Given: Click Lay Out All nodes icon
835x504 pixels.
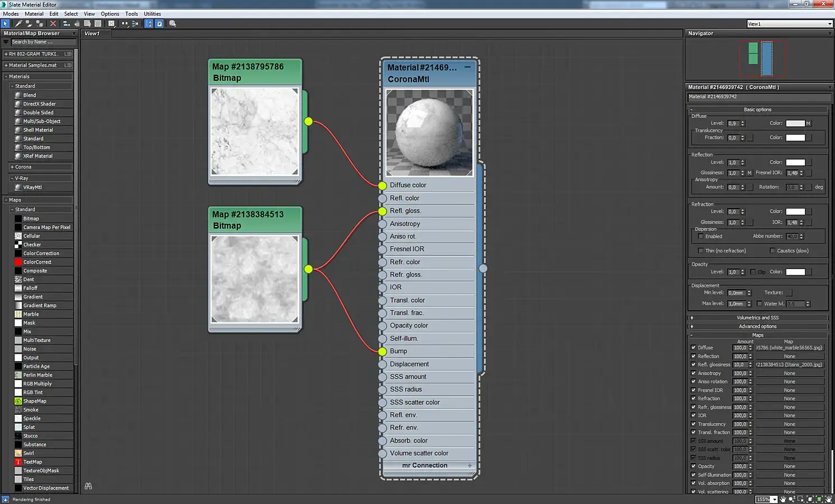Looking at the screenshot, I should pyautogui.click(x=125, y=24).
